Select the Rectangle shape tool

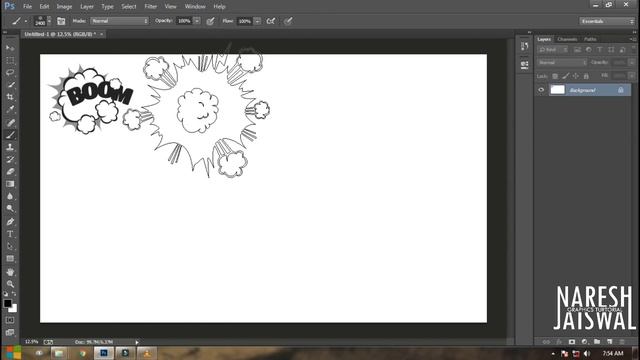[x=10, y=259]
